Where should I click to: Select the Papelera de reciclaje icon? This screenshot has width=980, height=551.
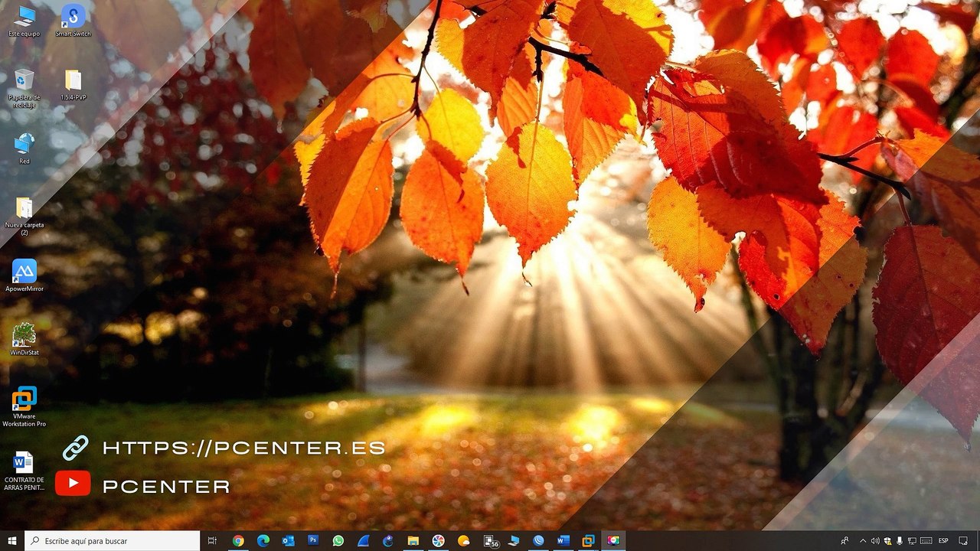[x=24, y=88]
